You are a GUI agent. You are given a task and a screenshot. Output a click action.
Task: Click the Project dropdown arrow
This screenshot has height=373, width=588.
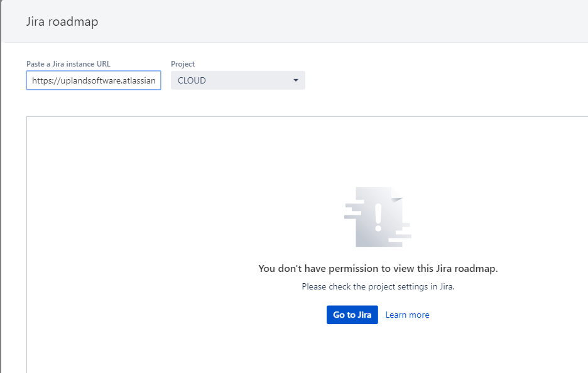295,80
